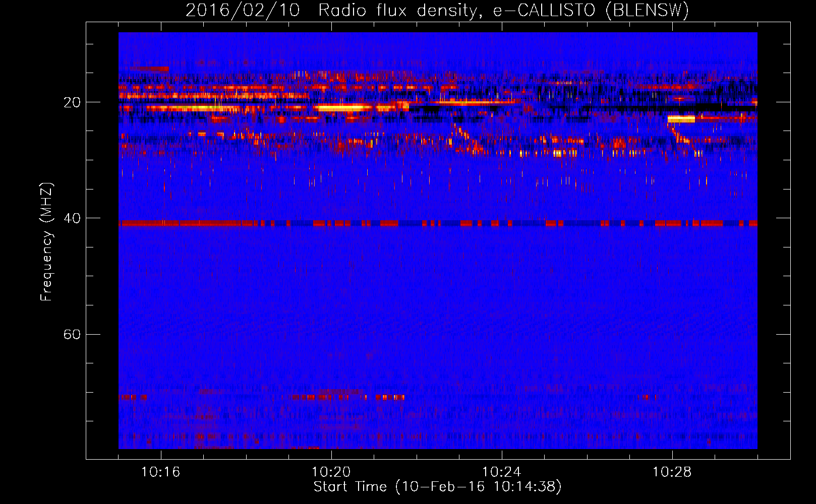Click the '40' frequency tick label
The width and height of the screenshot is (816, 504).
[x=72, y=219]
